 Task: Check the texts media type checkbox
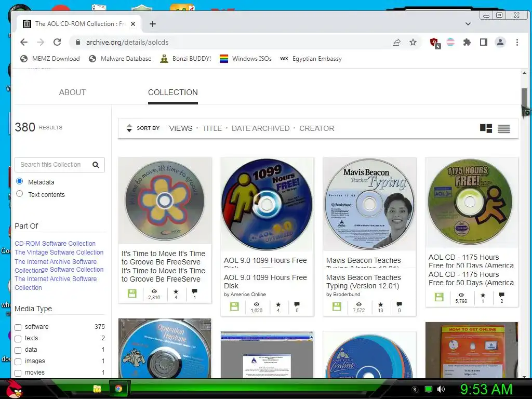click(18, 339)
